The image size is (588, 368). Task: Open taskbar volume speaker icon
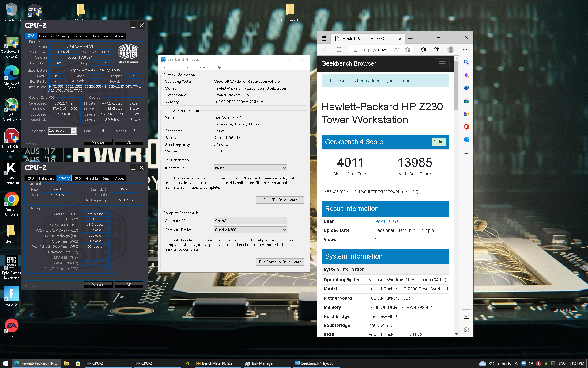tap(531, 363)
